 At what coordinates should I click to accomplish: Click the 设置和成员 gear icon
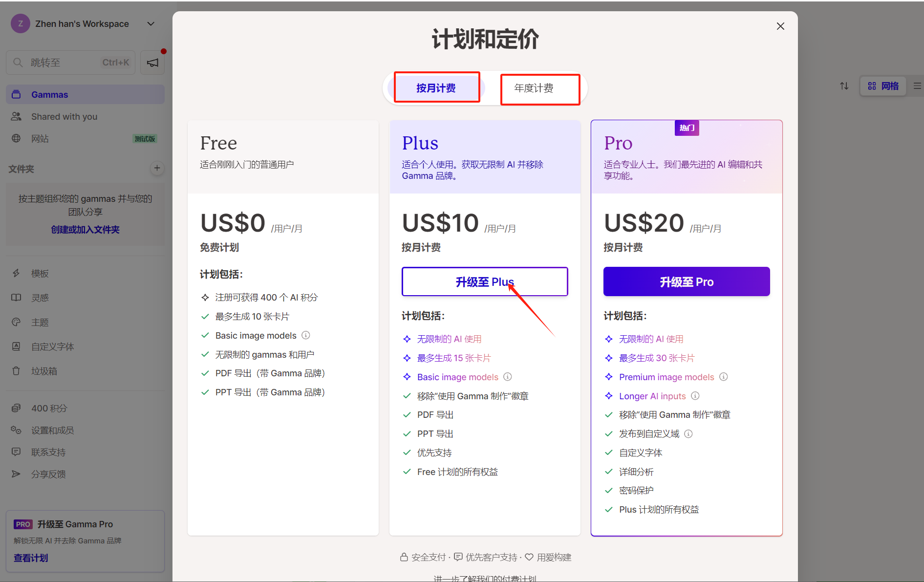click(x=16, y=430)
